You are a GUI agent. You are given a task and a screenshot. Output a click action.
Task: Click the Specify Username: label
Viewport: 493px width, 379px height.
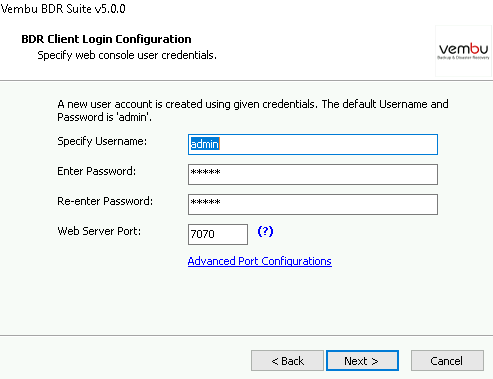tap(102, 141)
